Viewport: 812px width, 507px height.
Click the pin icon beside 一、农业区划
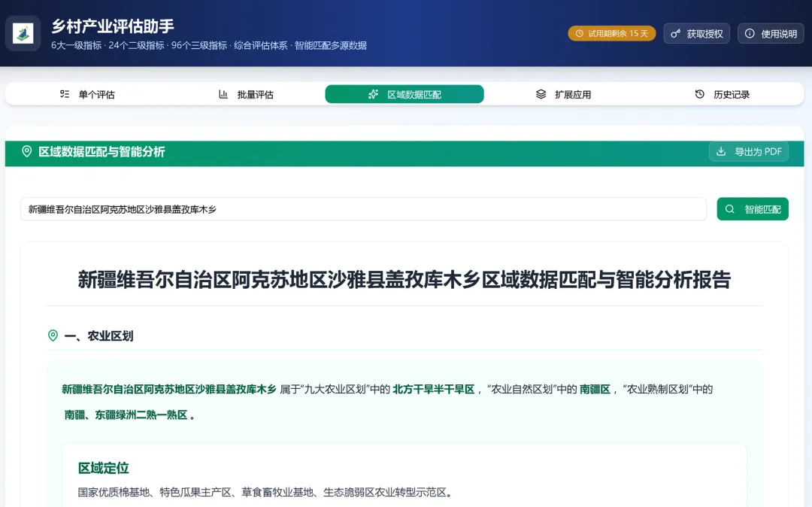click(x=53, y=335)
